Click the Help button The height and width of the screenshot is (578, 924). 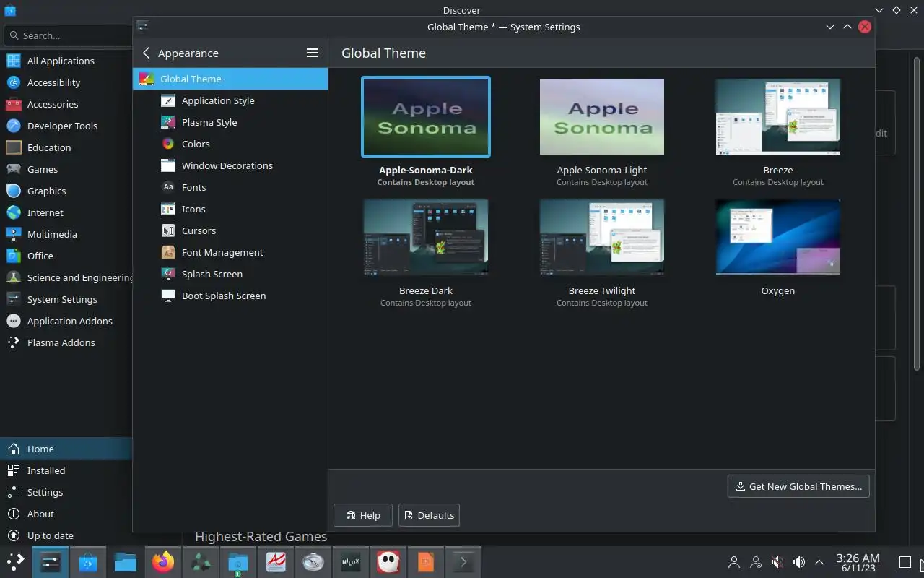pyautogui.click(x=363, y=515)
